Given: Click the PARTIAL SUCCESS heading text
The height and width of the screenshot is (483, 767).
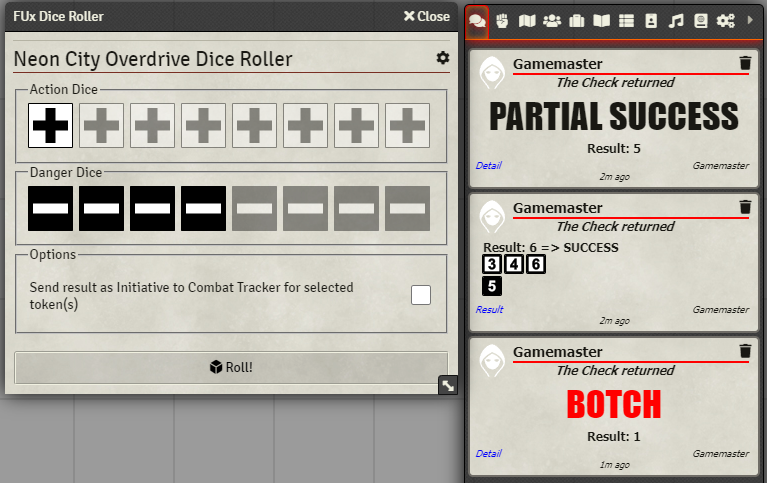Looking at the screenshot, I should [614, 116].
